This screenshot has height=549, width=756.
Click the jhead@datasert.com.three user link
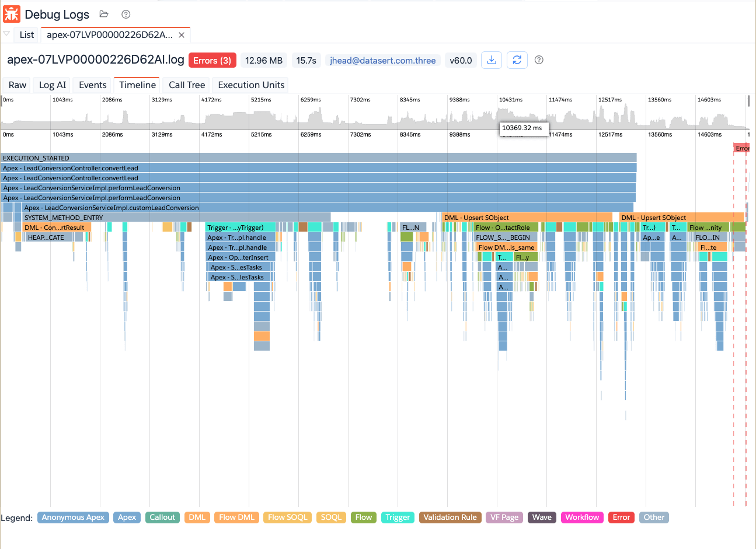382,61
